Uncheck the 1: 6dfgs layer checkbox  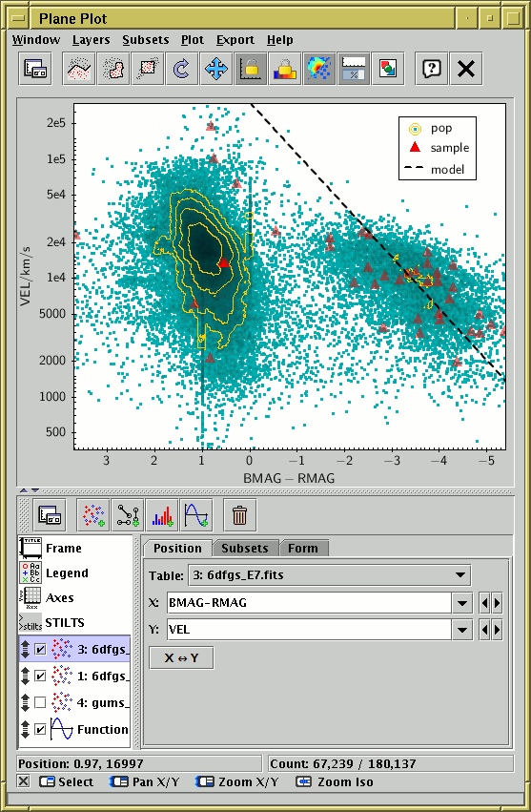tap(40, 676)
